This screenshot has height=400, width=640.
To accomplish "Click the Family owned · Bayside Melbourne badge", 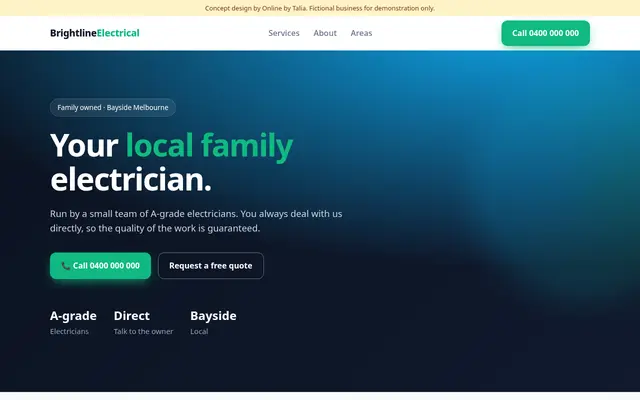I will (113, 107).
